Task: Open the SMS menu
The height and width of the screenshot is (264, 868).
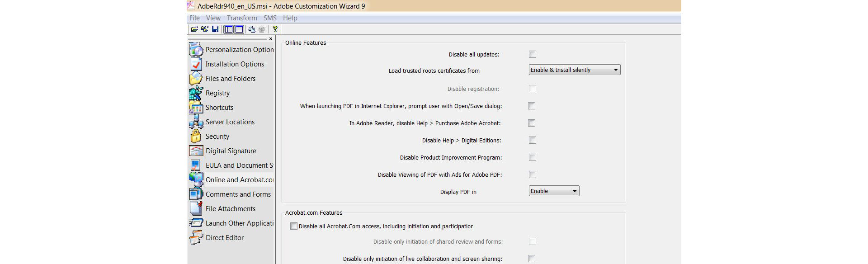Action: click(x=270, y=18)
